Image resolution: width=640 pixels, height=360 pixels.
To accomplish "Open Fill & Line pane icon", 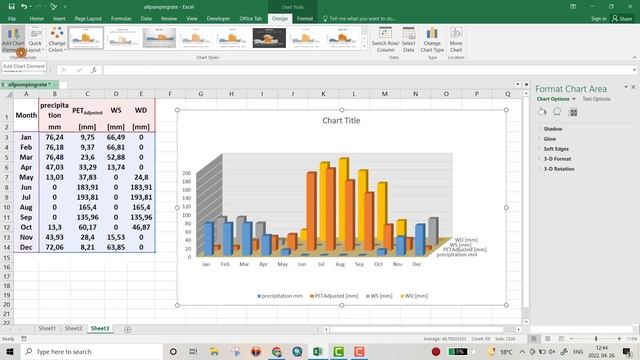I will click(542, 112).
